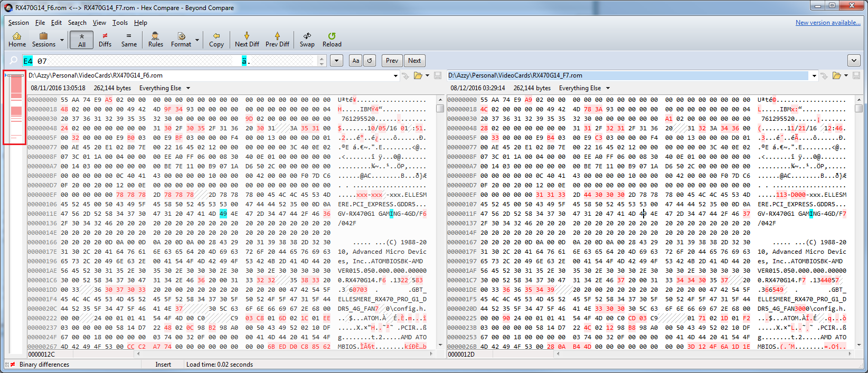
Task: Click the right pane vertical scrollbar thumb
Action: (x=859, y=108)
